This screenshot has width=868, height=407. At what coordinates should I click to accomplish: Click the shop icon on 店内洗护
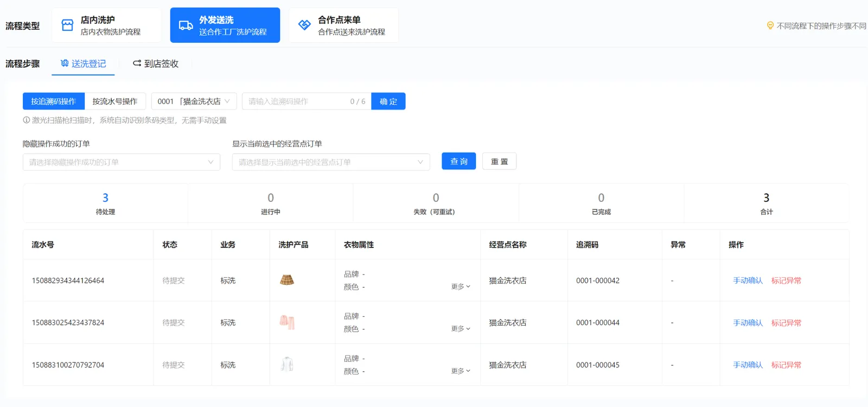(67, 25)
